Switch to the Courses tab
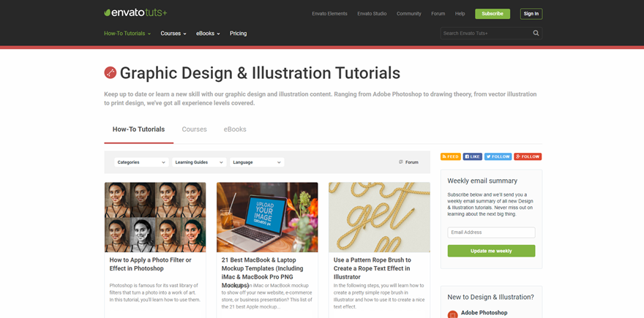 click(x=194, y=129)
